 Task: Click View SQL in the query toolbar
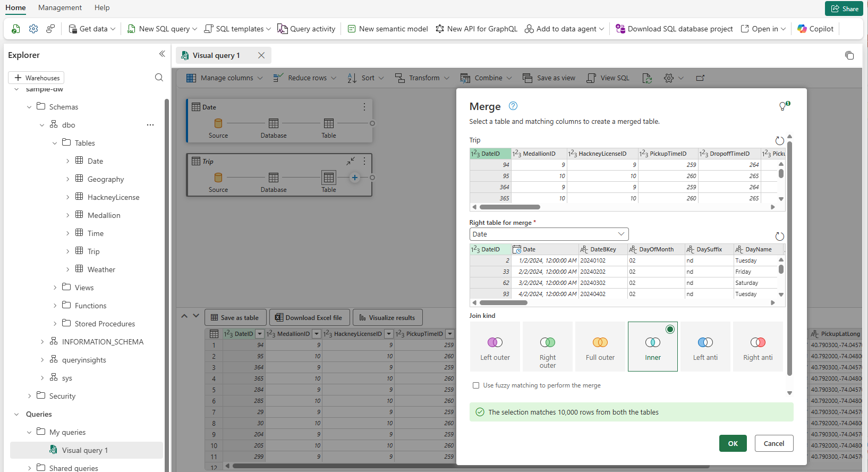tap(608, 78)
